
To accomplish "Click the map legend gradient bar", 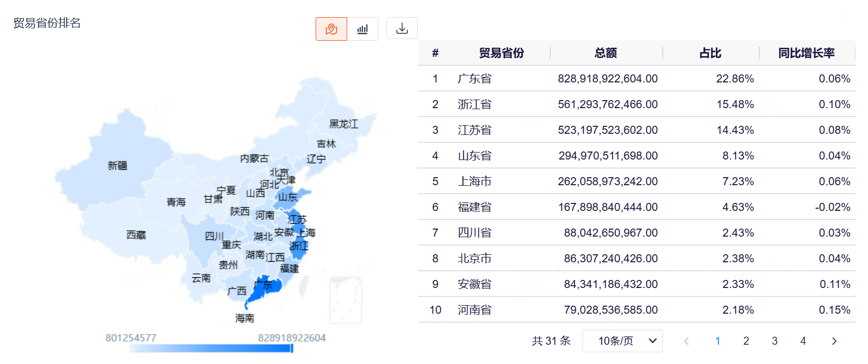I will (211, 348).
